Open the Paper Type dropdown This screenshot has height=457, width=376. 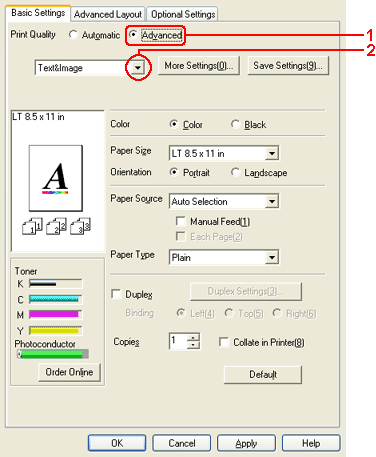click(x=272, y=257)
